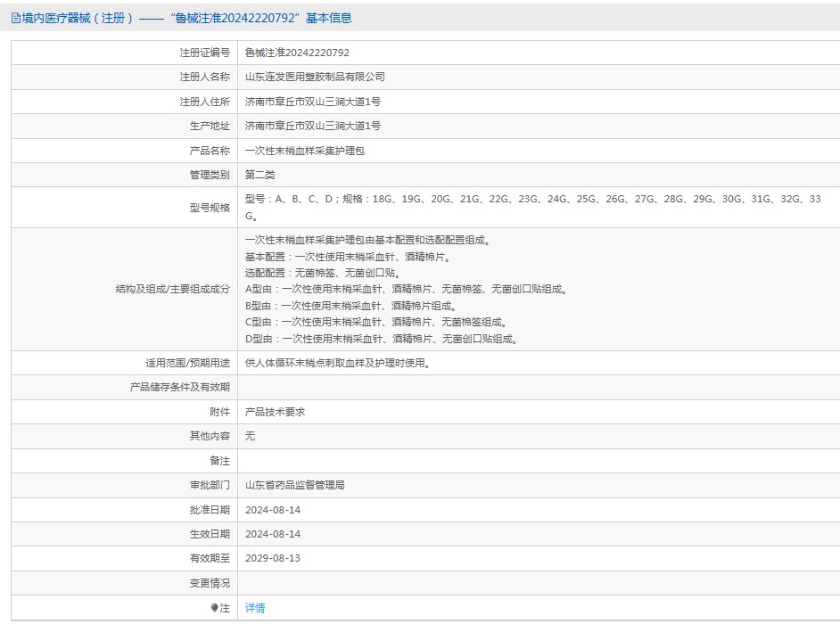
Task: Click the 生产地址 label
Action: click(x=210, y=126)
